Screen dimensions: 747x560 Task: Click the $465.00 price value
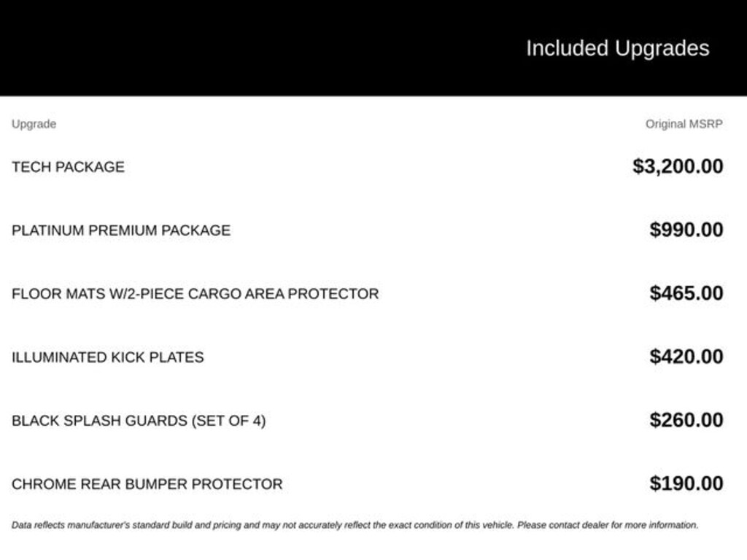686,293
